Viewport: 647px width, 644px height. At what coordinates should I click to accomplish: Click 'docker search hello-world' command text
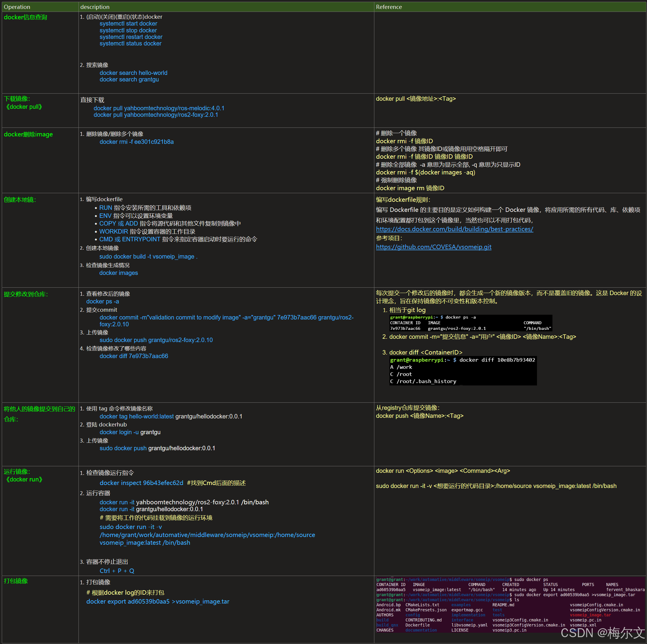[x=133, y=73]
